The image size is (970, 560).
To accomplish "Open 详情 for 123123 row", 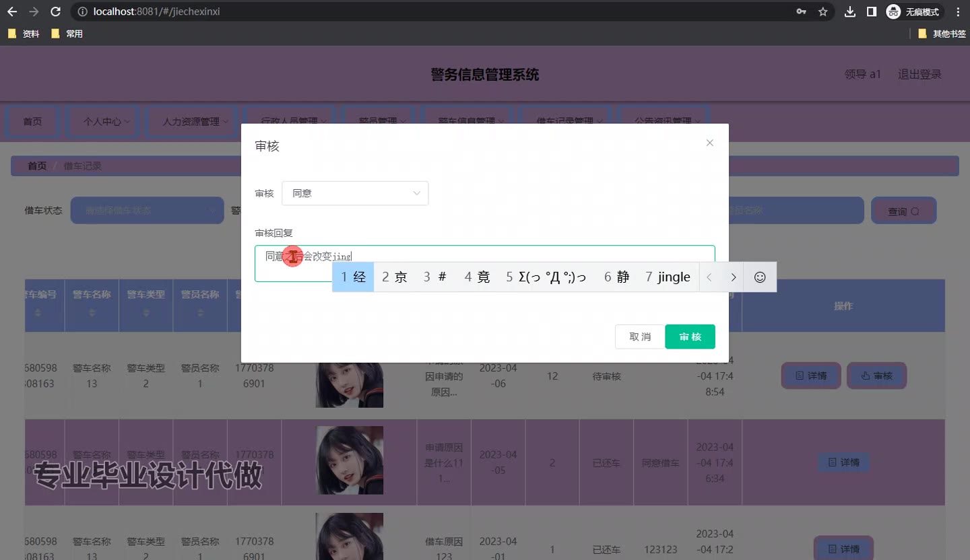I will [843, 549].
